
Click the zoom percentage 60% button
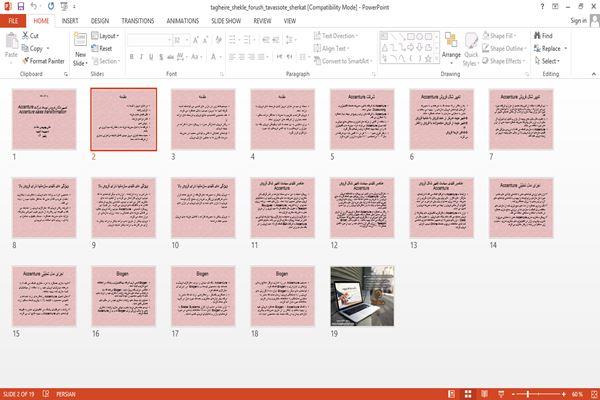[577, 394]
